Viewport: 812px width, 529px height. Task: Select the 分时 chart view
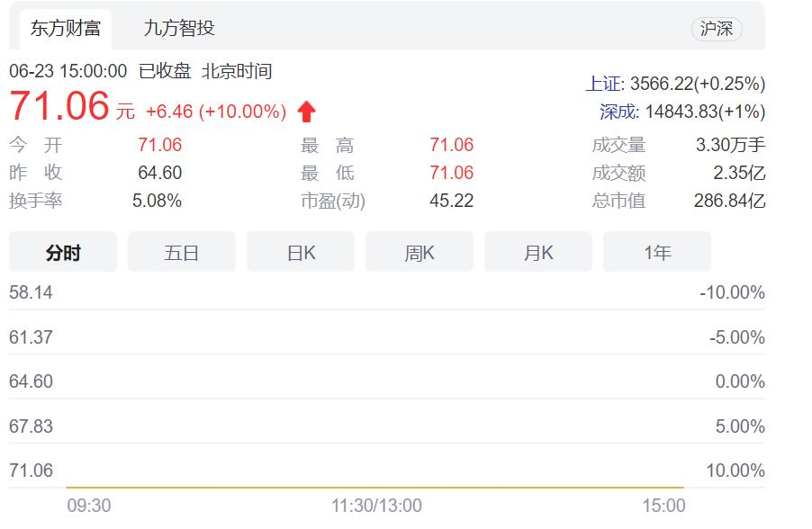63,253
